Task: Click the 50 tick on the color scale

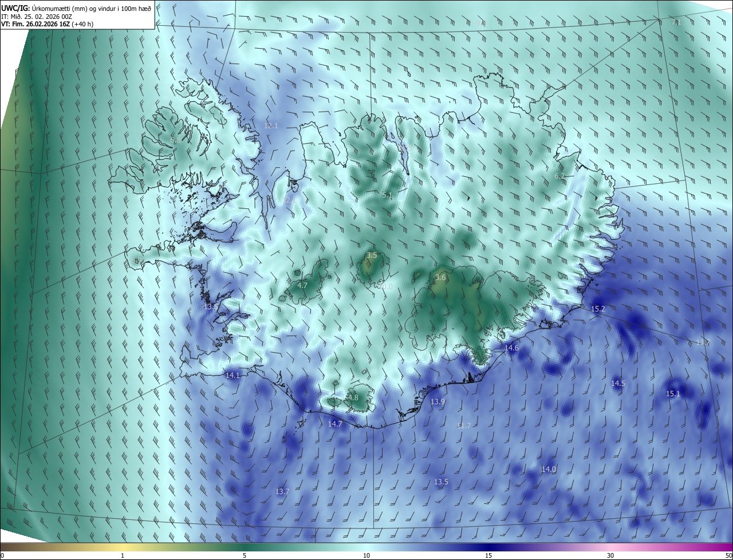Action: [728, 555]
